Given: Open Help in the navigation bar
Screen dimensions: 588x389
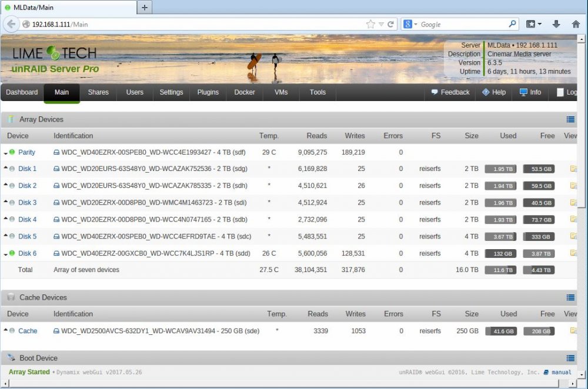Looking at the screenshot, I should (x=494, y=92).
